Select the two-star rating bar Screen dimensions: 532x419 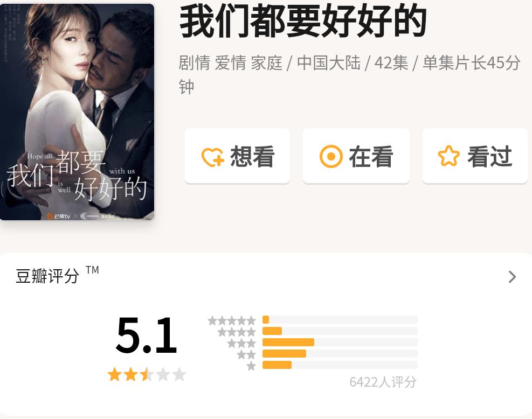click(x=340, y=354)
